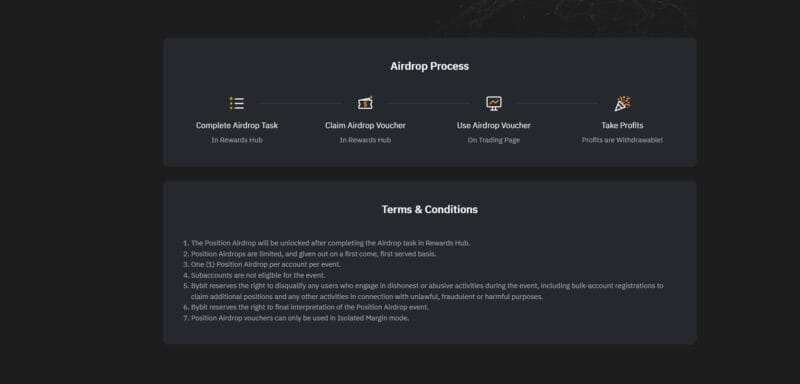The image size is (800, 384).
Task: Click 'Profits are Withdrawable!' text
Action: pos(622,140)
